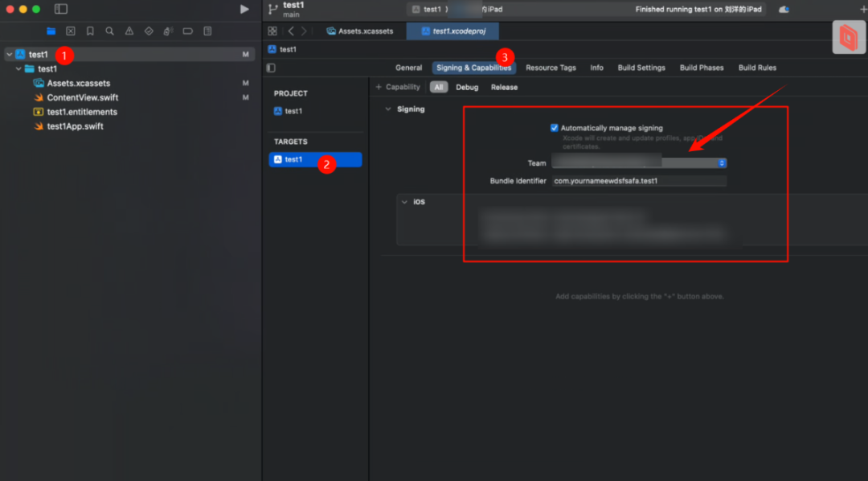Switch to the Assets.xcassets editor tab
Viewport: 868px width, 481px height.
pos(360,31)
